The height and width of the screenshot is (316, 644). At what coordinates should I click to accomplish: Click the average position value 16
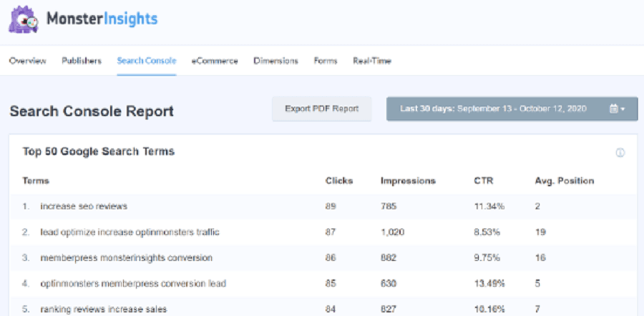(540, 258)
